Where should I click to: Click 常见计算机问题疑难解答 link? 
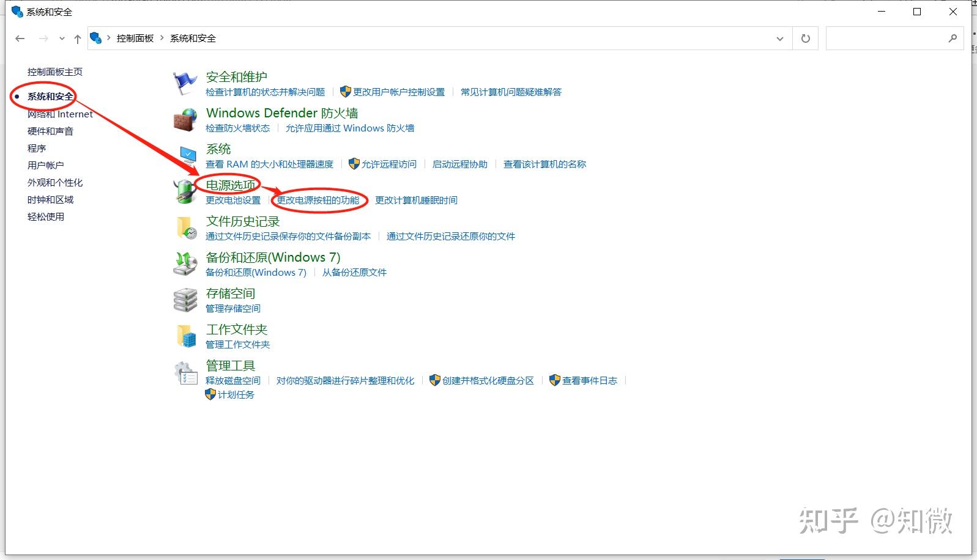point(511,92)
